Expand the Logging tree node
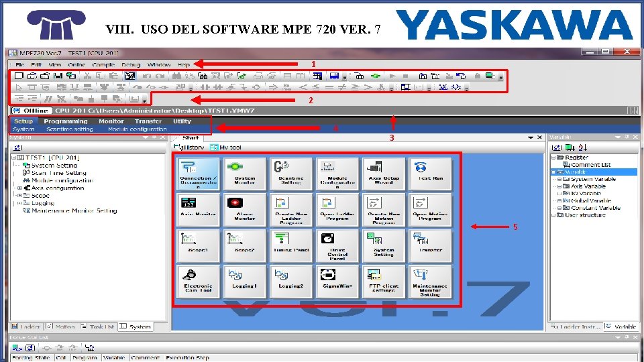 (19, 203)
